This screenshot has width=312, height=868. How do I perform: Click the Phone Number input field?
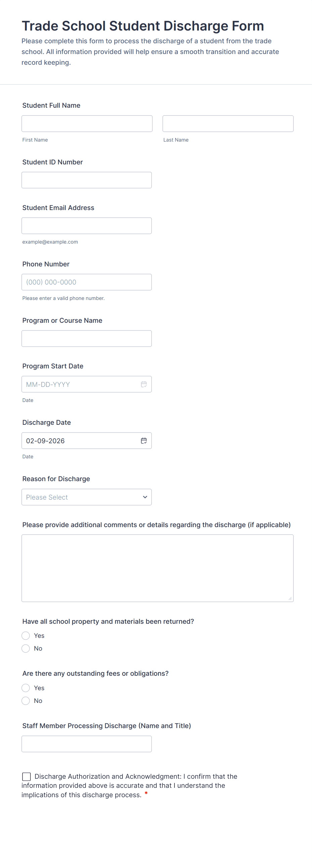87,282
